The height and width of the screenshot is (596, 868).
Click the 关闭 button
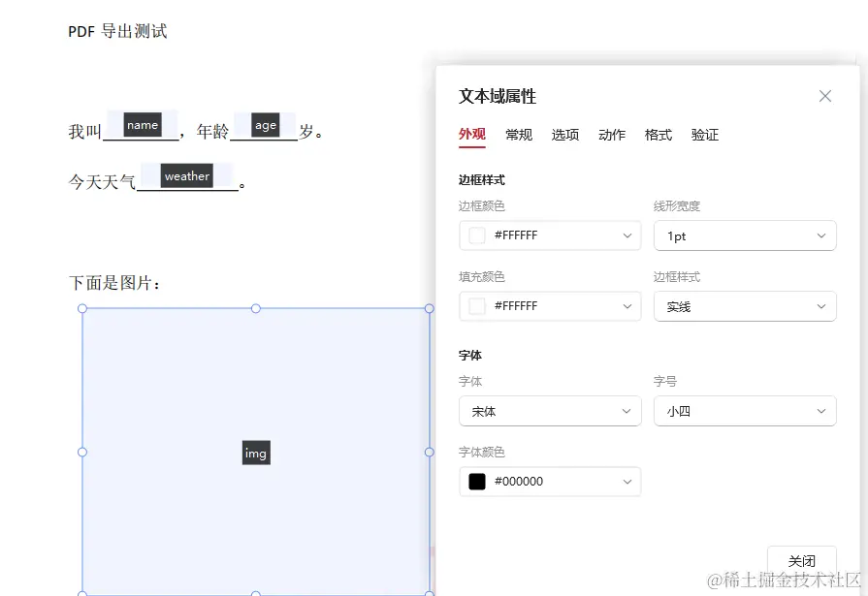coord(802,559)
